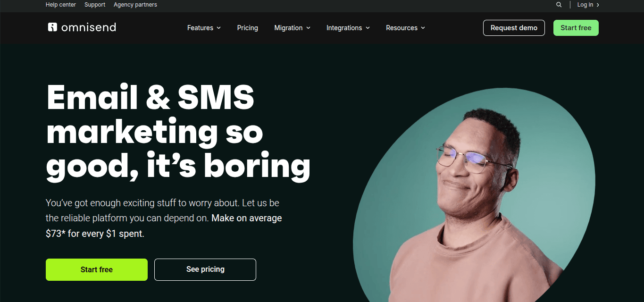Image resolution: width=644 pixels, height=302 pixels.
Task: Click Start free in the header
Action: 576,28
